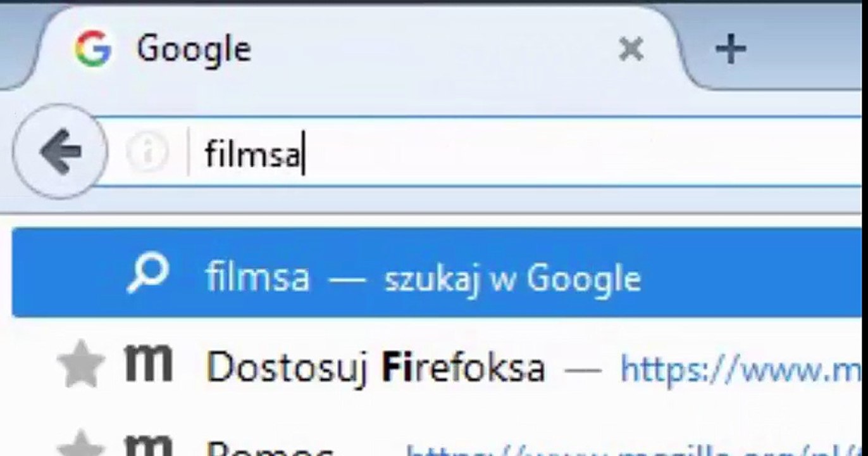Follow the https://www.m… link for Dostosuj Firefoksa
868x456 pixels.
739,369
